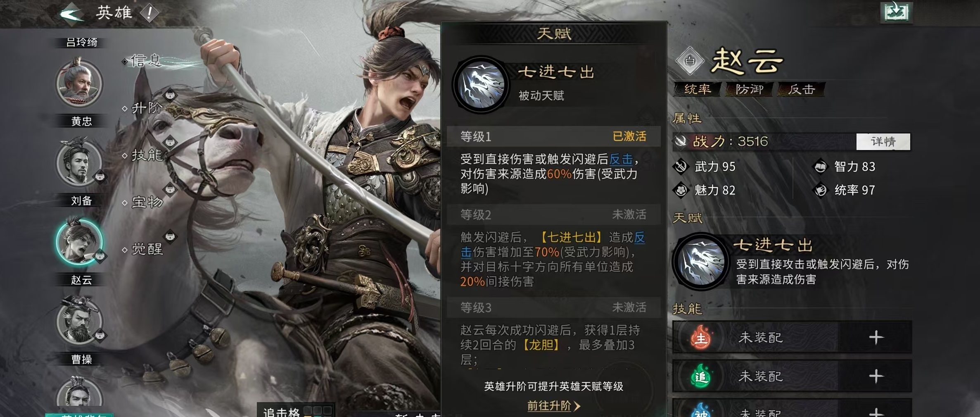The width and height of the screenshot is (980, 417).
Task: Open the 信息 tab
Action: coord(145,61)
